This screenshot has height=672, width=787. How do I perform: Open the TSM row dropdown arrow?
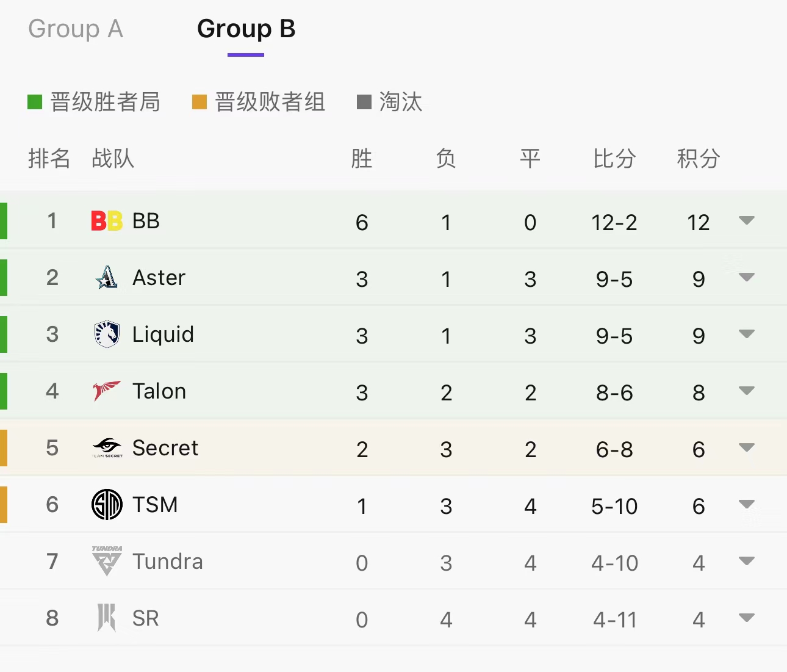(746, 504)
